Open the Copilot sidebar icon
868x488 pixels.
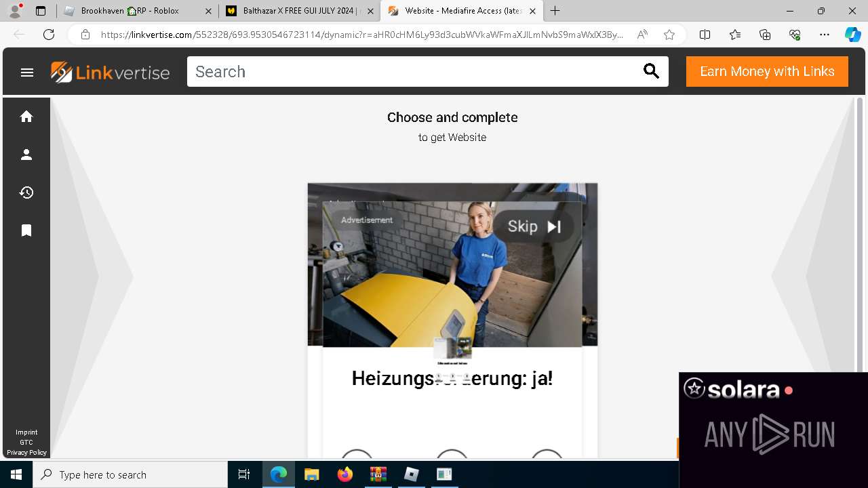coord(852,35)
